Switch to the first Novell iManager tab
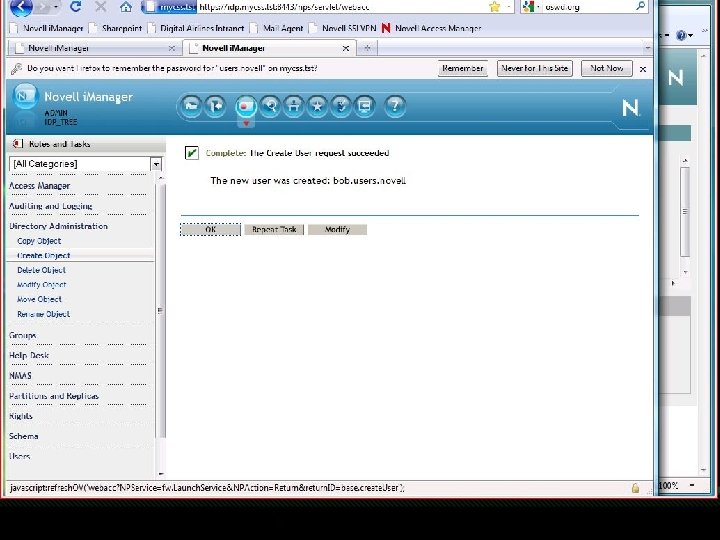Screen dimensions: 720x540 point(94,48)
